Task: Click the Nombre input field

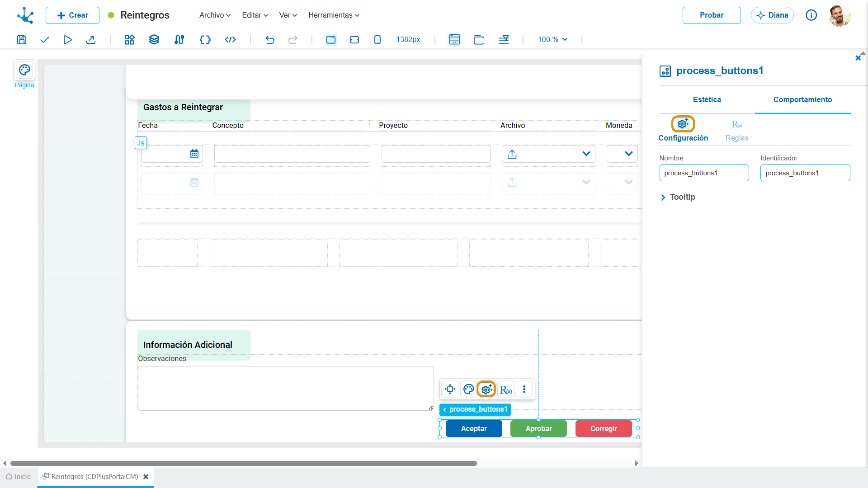Action: click(x=704, y=173)
